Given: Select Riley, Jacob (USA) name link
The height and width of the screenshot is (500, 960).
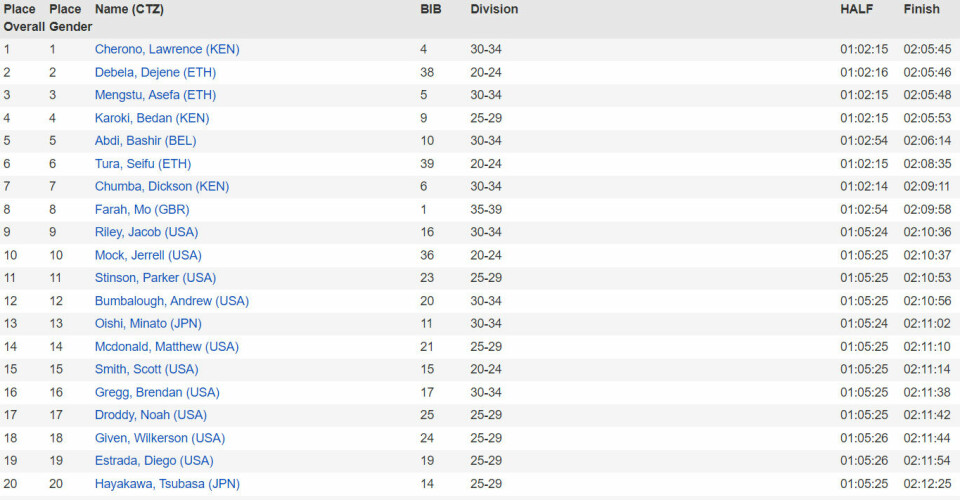Looking at the screenshot, I should click(x=147, y=233).
